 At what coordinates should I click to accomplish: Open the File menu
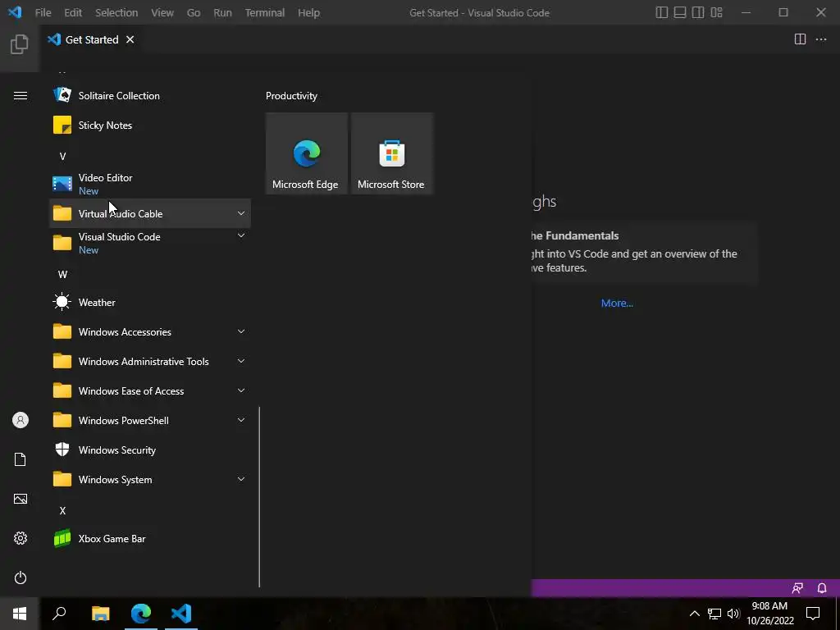(43, 12)
